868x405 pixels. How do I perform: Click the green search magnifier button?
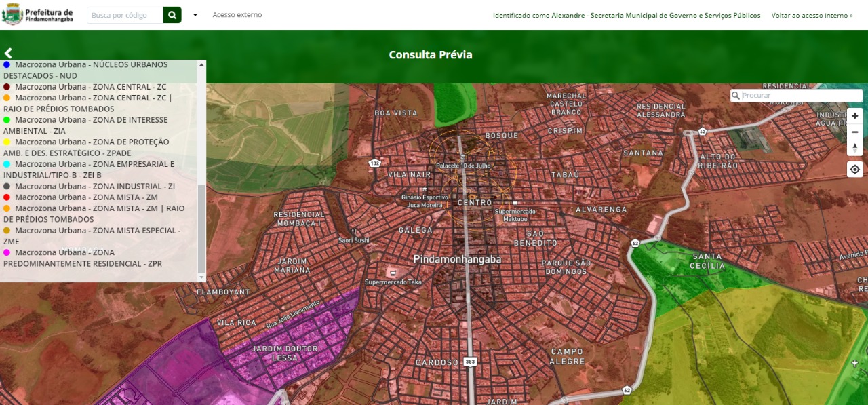click(x=172, y=15)
